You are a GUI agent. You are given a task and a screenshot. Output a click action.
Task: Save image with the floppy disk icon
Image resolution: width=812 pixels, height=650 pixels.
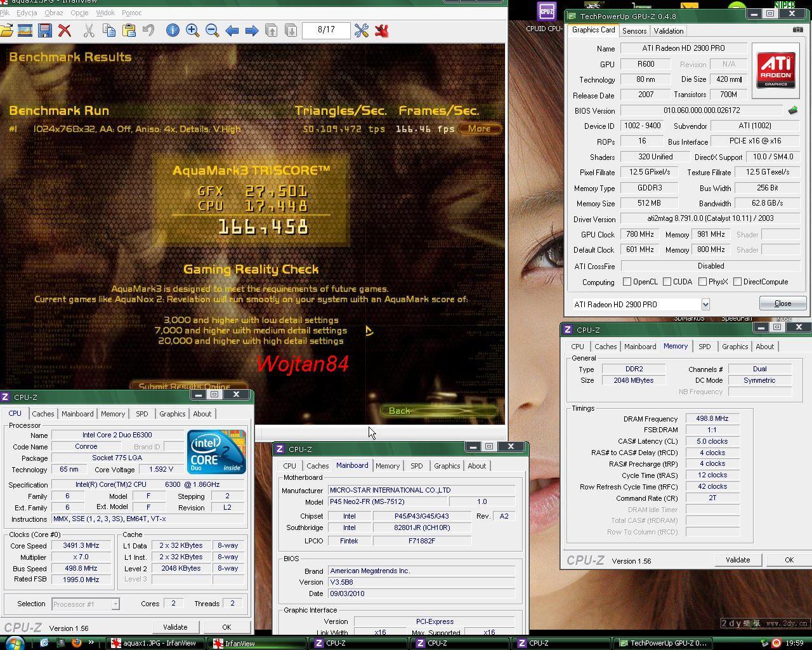[x=44, y=30]
